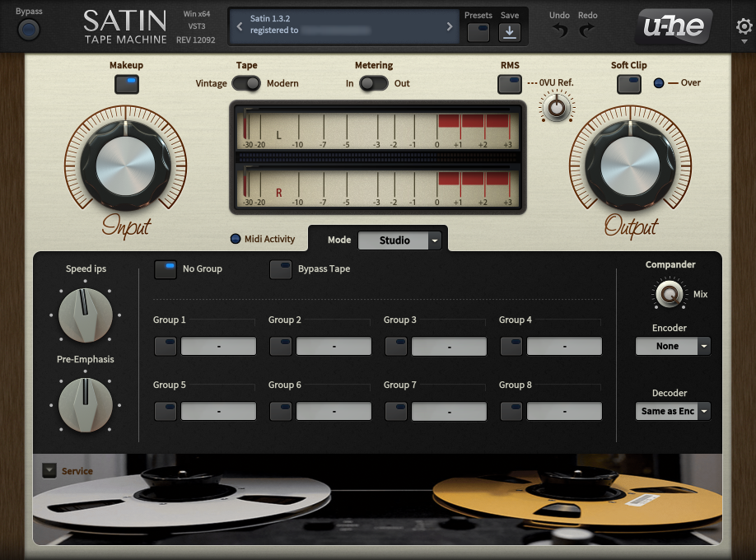Toggle the Group 6 button
Screen dimensions: 756x560
(281, 412)
